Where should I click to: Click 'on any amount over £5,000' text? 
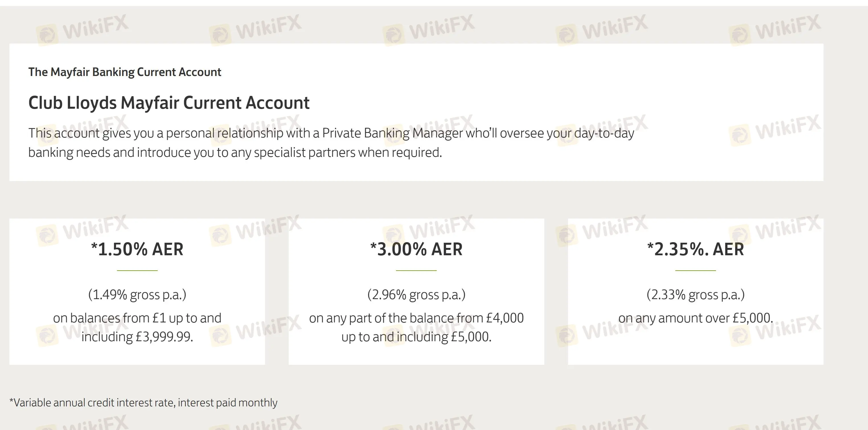(695, 318)
